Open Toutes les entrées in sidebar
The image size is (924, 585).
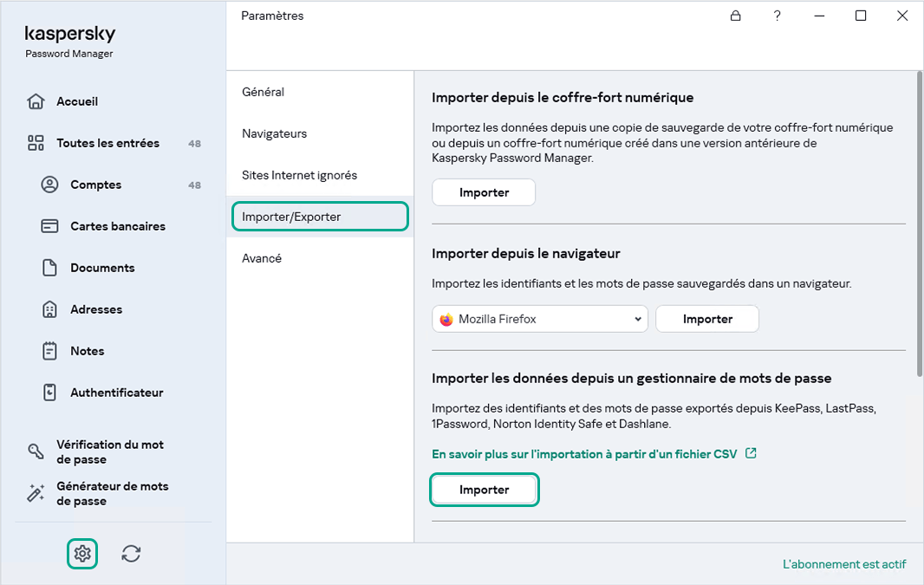point(107,143)
